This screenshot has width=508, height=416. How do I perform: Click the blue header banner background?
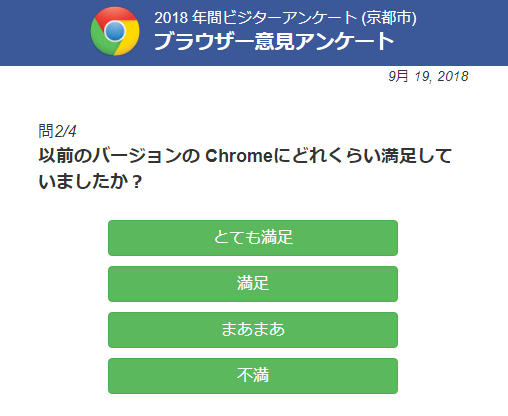point(460,33)
